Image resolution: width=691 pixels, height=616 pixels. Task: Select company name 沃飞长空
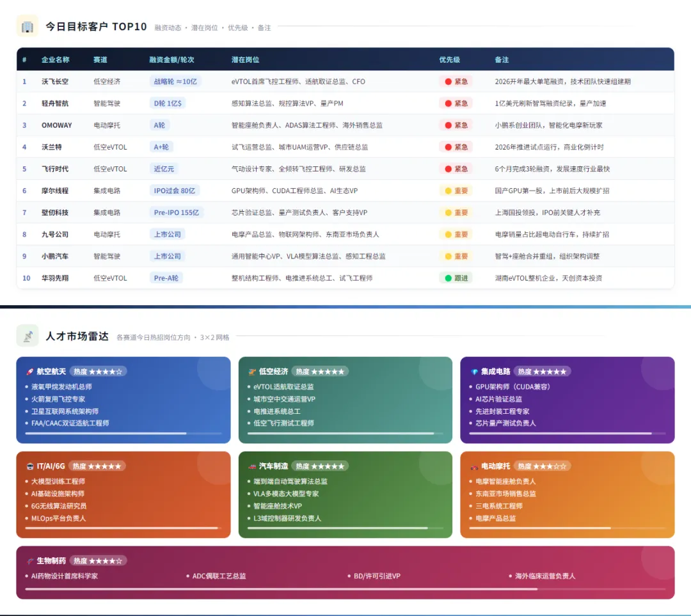[x=55, y=81]
